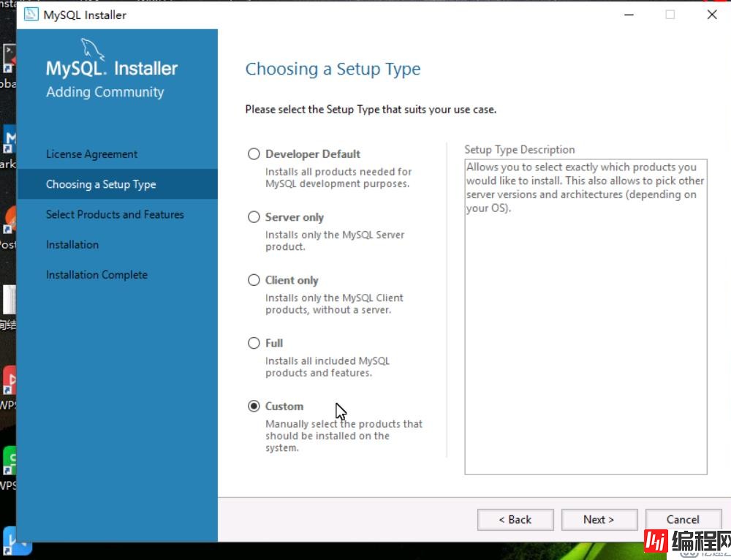Click the white notes desktop icon
The width and height of the screenshot is (731, 560).
pos(10,298)
